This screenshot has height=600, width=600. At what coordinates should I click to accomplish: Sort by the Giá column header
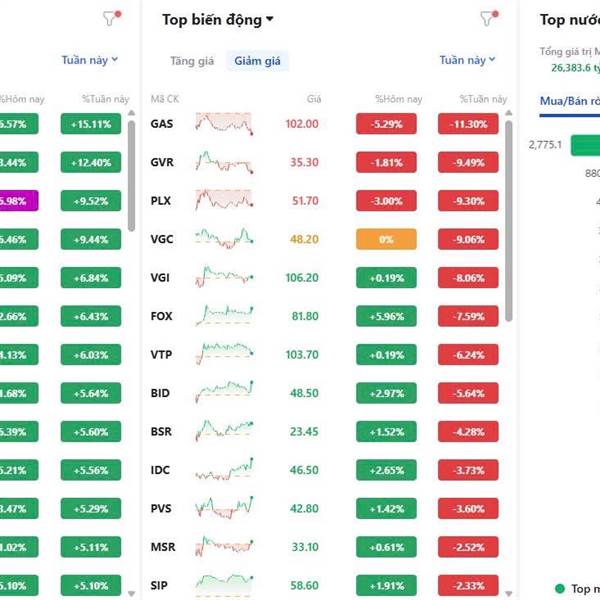[x=313, y=99]
